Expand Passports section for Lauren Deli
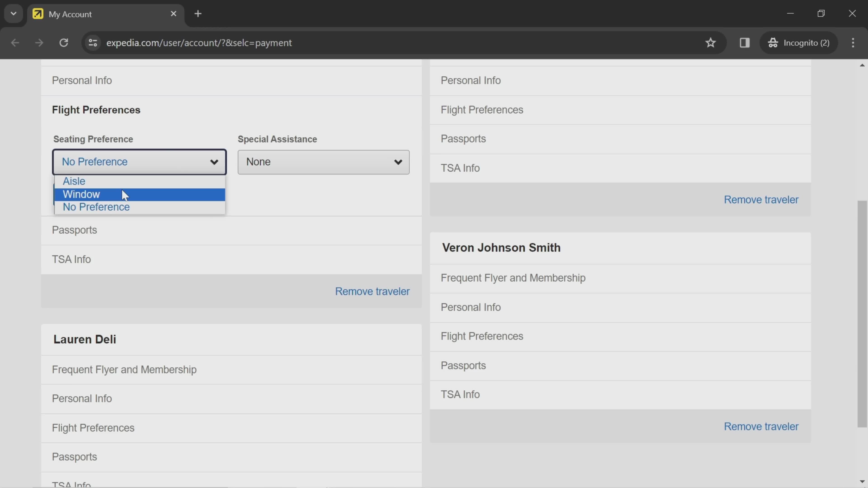Image resolution: width=868 pixels, height=488 pixels. pos(74,456)
